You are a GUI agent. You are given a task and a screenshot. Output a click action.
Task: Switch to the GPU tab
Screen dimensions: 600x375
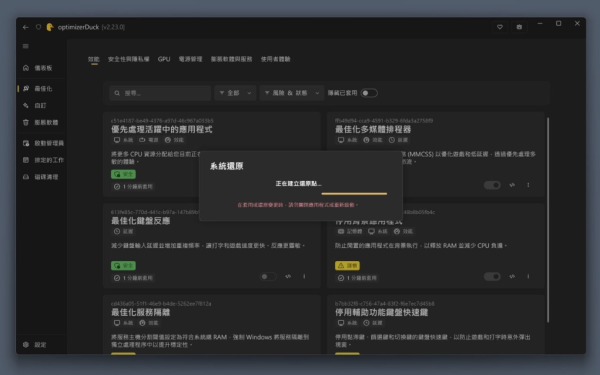[x=164, y=59]
